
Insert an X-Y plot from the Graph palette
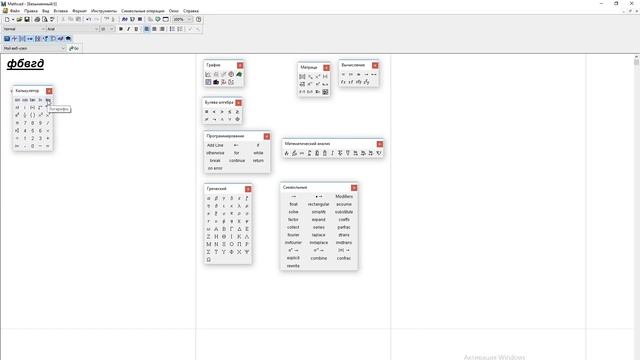coord(208,74)
